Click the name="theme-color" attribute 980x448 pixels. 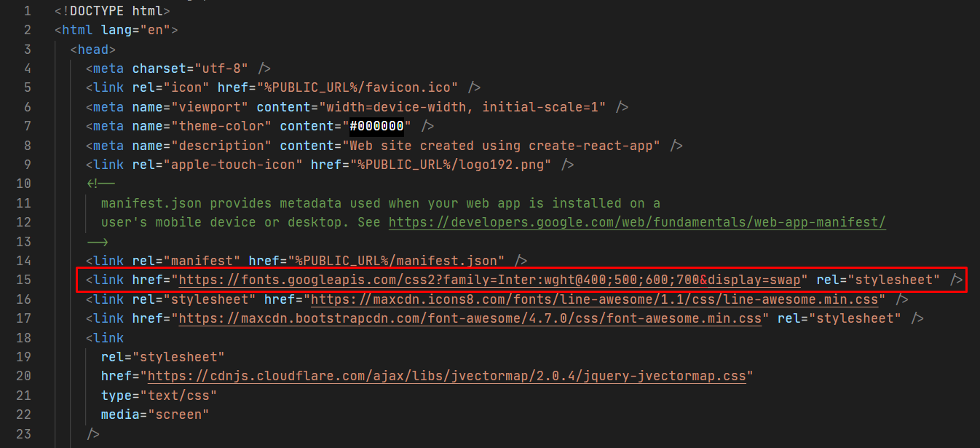pos(202,126)
